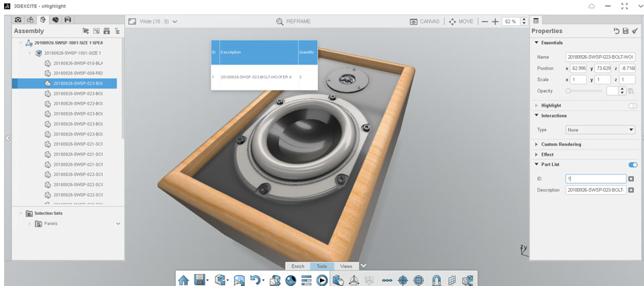Click the Undo arrow icon

[x=255, y=280]
